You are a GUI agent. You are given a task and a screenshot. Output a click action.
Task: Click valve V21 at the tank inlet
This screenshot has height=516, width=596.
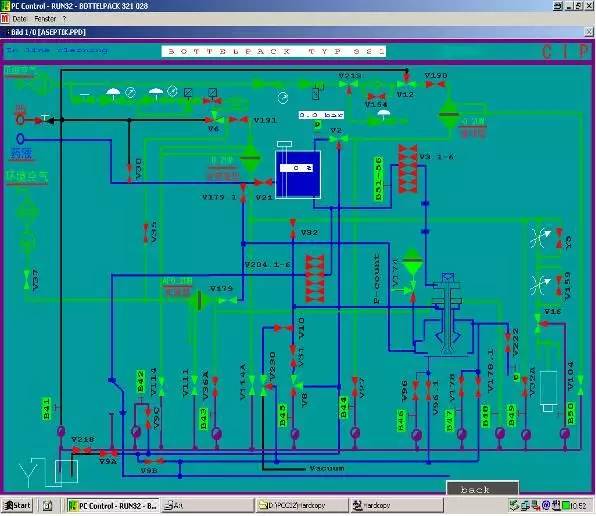coord(263,183)
